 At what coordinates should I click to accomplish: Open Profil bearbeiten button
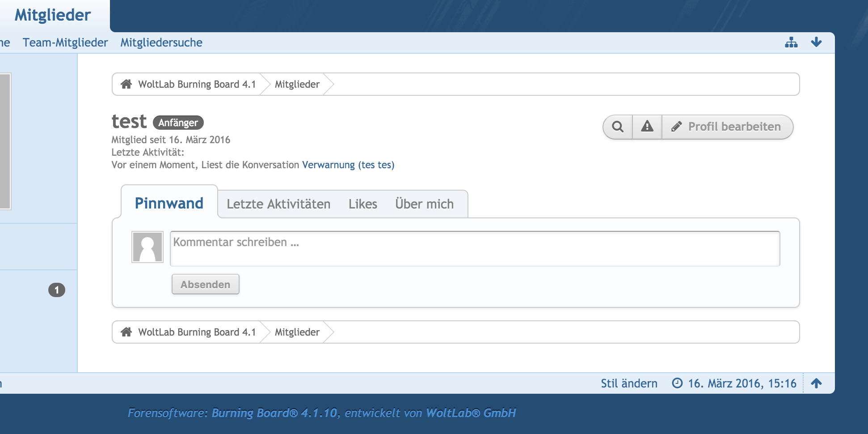[727, 127]
